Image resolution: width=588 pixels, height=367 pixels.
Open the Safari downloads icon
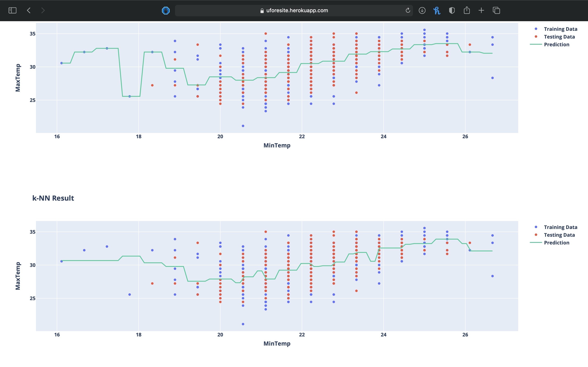(x=422, y=10)
